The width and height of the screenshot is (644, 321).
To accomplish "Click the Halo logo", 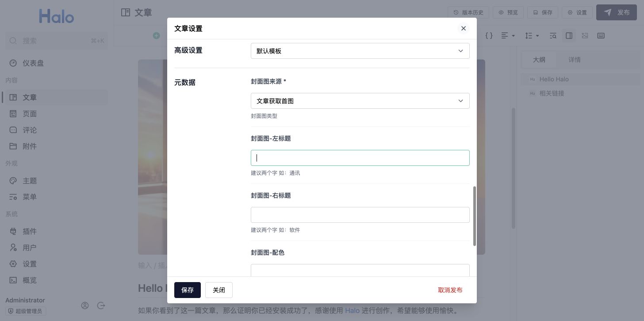I will coord(57,16).
